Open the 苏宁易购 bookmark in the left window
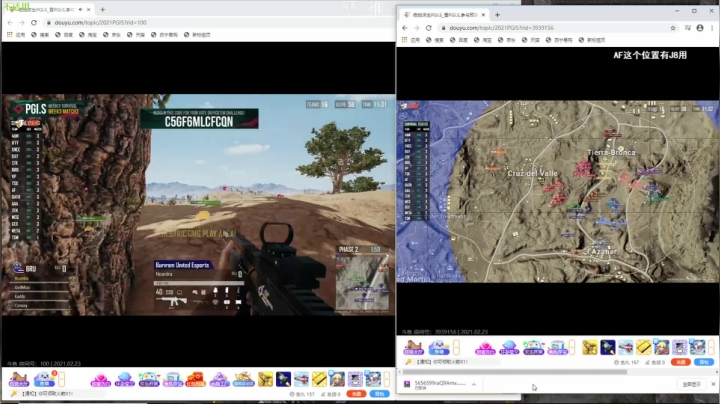 (x=164, y=34)
